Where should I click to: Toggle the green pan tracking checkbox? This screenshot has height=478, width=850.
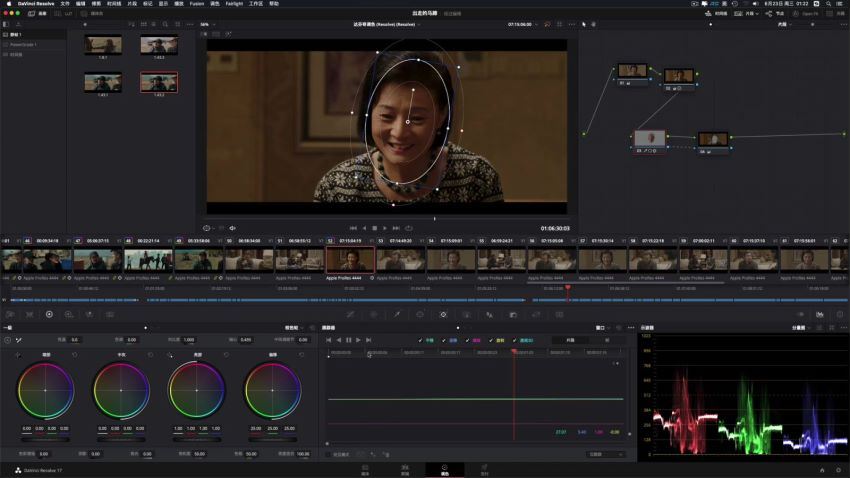pyautogui.click(x=420, y=340)
